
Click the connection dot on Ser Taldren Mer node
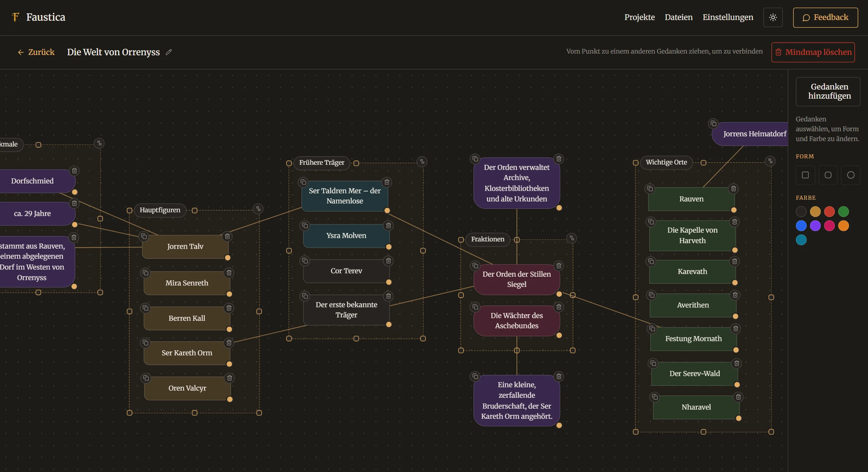coord(387,211)
